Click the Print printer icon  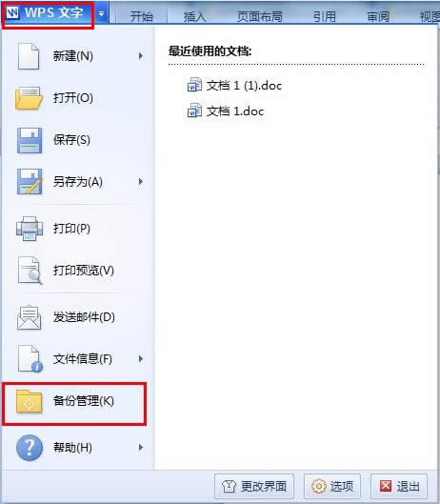[30, 229]
